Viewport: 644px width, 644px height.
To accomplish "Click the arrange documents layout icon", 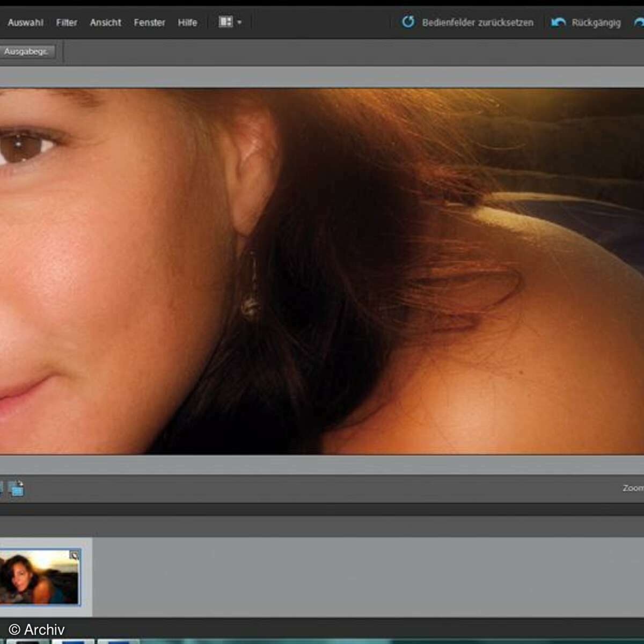I will (225, 22).
